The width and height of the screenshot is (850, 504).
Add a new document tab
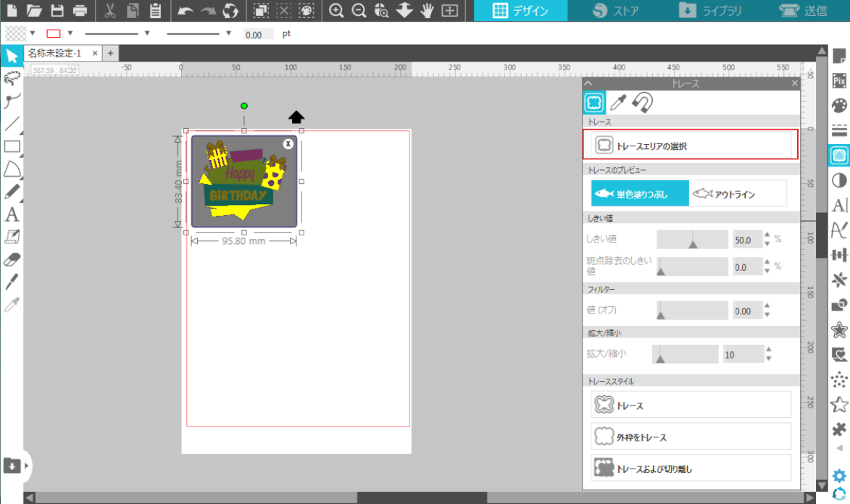[x=110, y=53]
